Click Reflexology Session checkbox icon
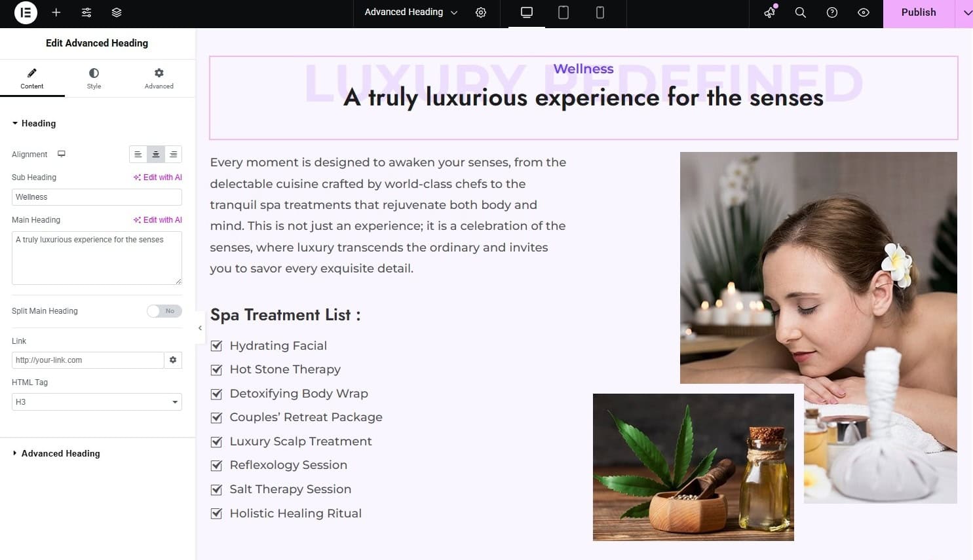This screenshot has height=560, width=973. point(216,465)
